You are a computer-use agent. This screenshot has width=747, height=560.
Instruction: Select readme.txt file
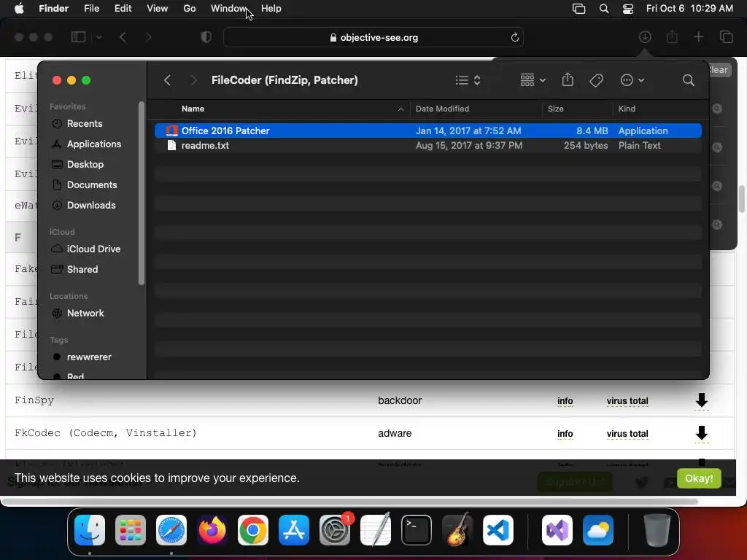click(427, 145)
